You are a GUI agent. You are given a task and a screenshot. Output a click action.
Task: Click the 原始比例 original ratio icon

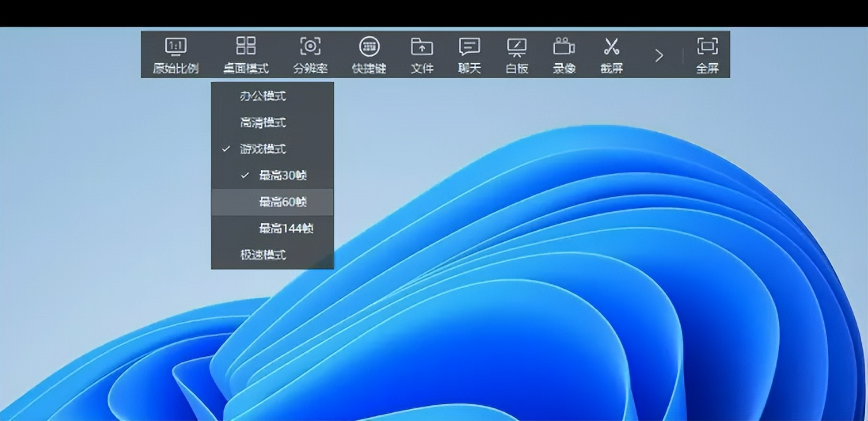[176, 47]
